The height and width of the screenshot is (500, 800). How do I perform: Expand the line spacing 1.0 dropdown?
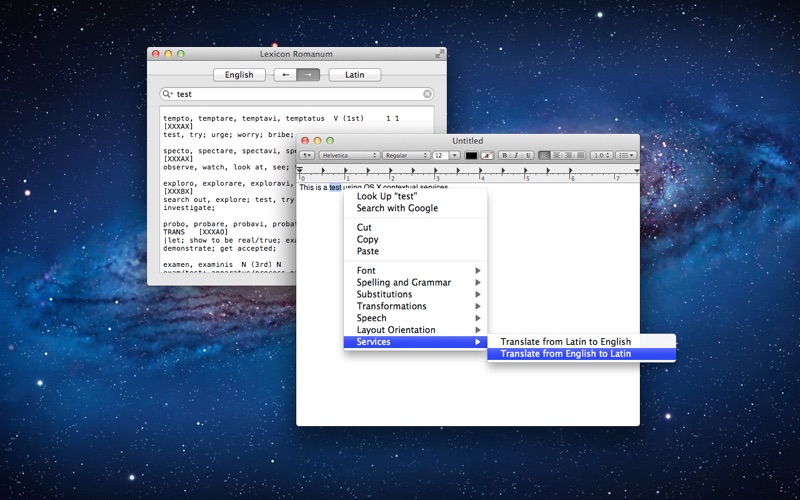point(600,155)
